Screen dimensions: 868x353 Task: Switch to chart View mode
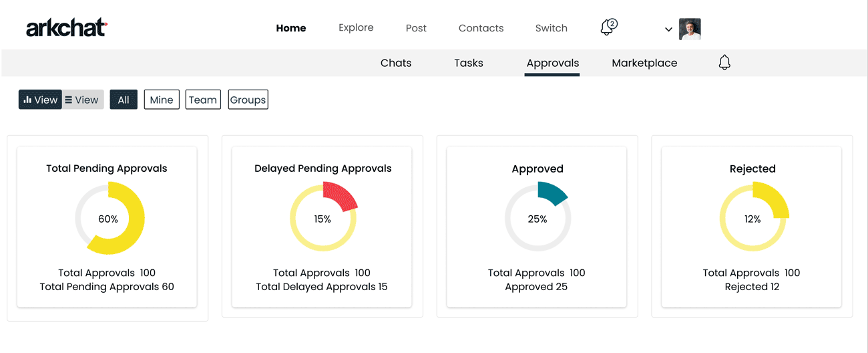coord(40,100)
